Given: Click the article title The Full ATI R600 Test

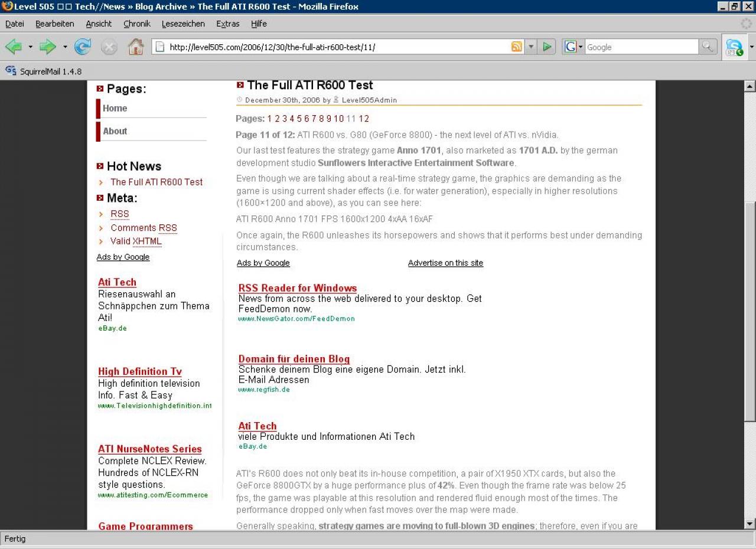Looking at the screenshot, I should (x=310, y=86).
